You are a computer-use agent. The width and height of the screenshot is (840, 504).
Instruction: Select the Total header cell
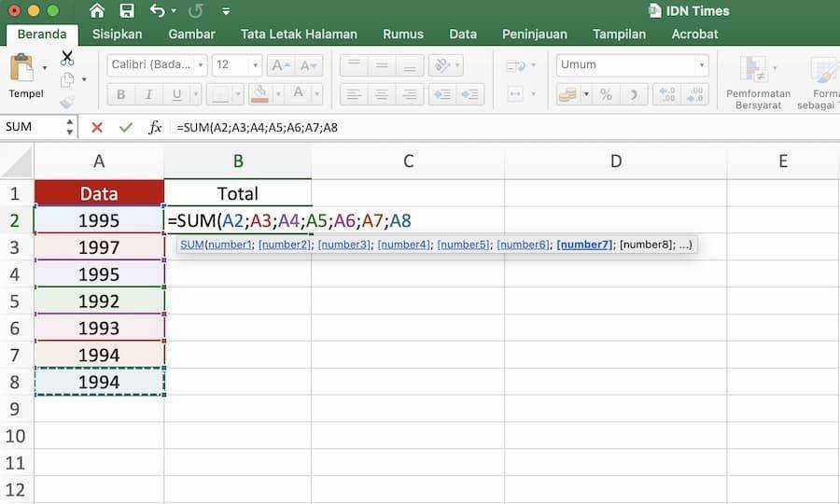pos(238,193)
